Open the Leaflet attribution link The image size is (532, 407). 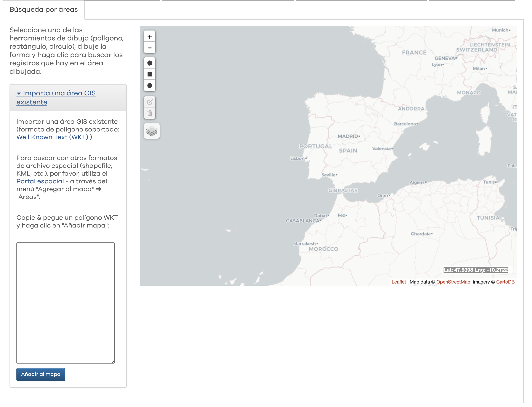point(399,282)
